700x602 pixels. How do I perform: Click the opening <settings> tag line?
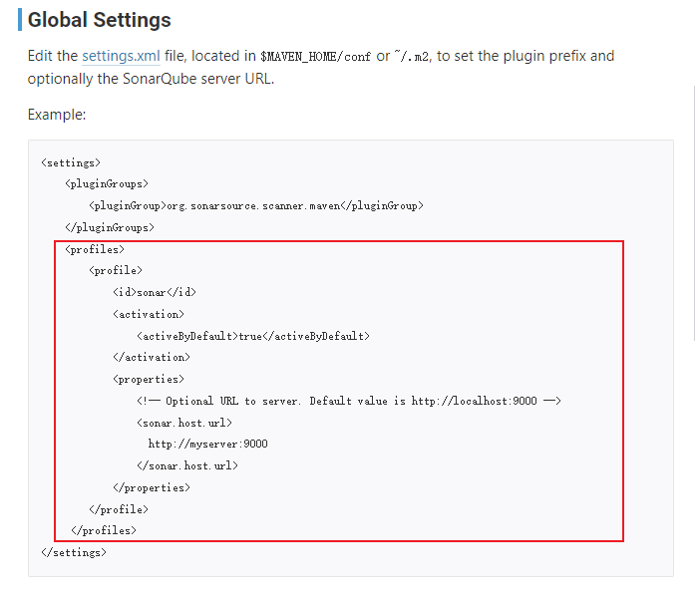tap(71, 161)
